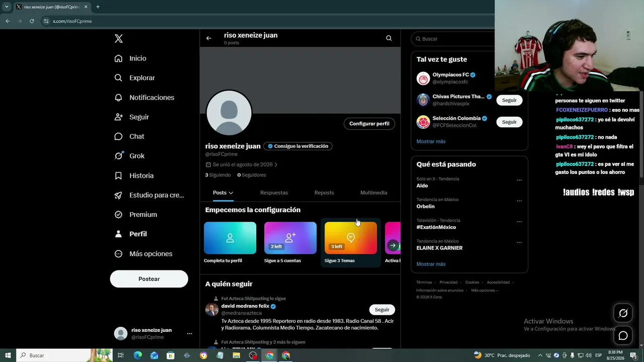Open the Seguir sidebar item

coord(132,117)
